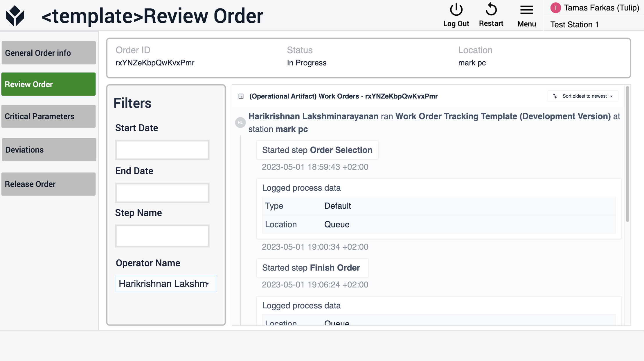
Task: Click the Tamas Farkas user avatar
Action: point(555,8)
